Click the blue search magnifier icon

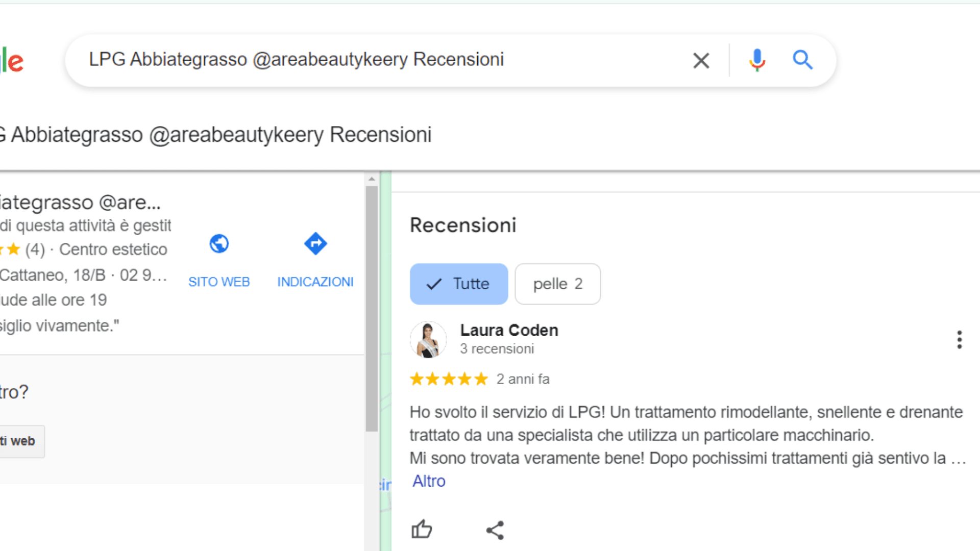[x=802, y=60]
